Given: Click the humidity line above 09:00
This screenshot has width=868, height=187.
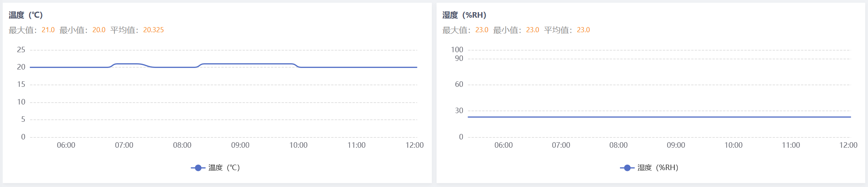Looking at the screenshot, I should coord(676,117).
